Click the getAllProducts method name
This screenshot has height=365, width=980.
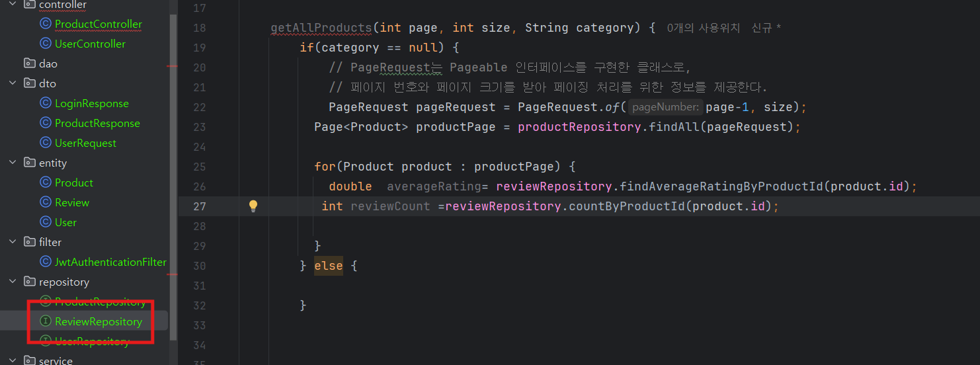[321, 28]
